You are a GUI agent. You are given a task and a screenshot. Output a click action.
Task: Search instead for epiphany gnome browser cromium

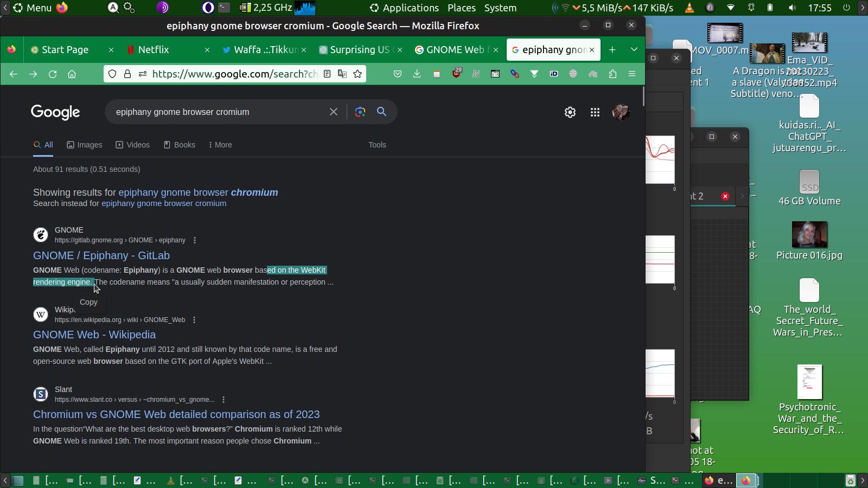[164, 203]
